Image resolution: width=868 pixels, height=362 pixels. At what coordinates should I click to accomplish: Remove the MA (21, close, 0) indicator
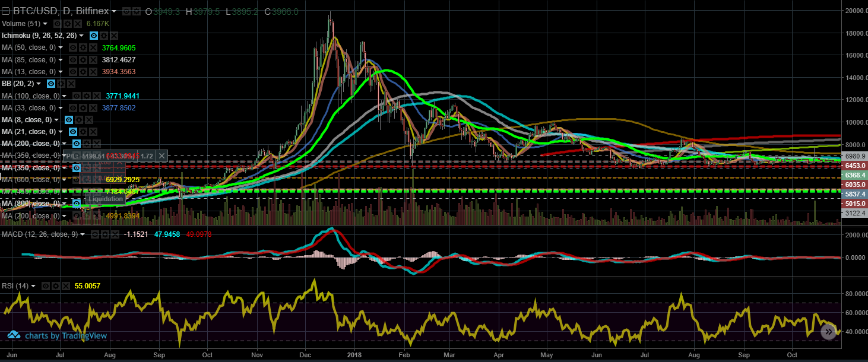tap(93, 132)
